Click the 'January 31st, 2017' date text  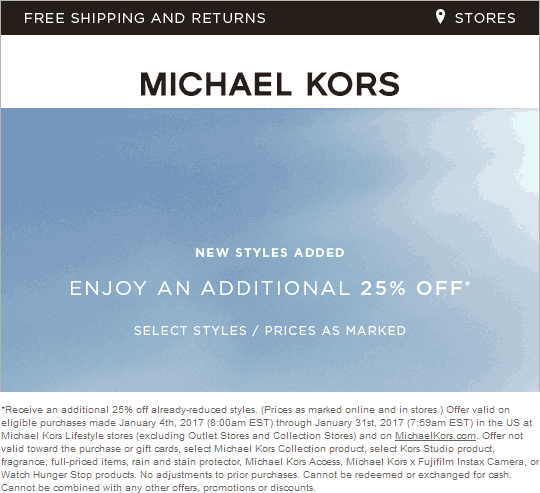pyautogui.click(x=359, y=423)
